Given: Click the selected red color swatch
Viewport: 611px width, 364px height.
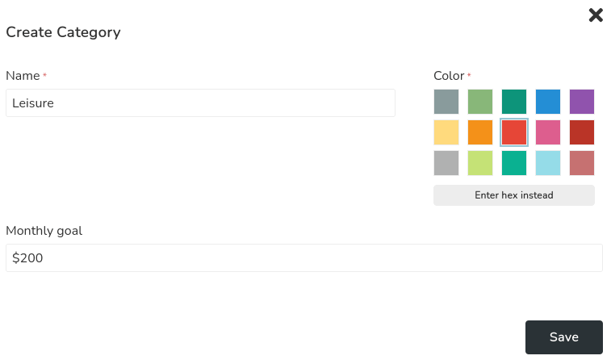Looking at the screenshot, I should tap(514, 132).
